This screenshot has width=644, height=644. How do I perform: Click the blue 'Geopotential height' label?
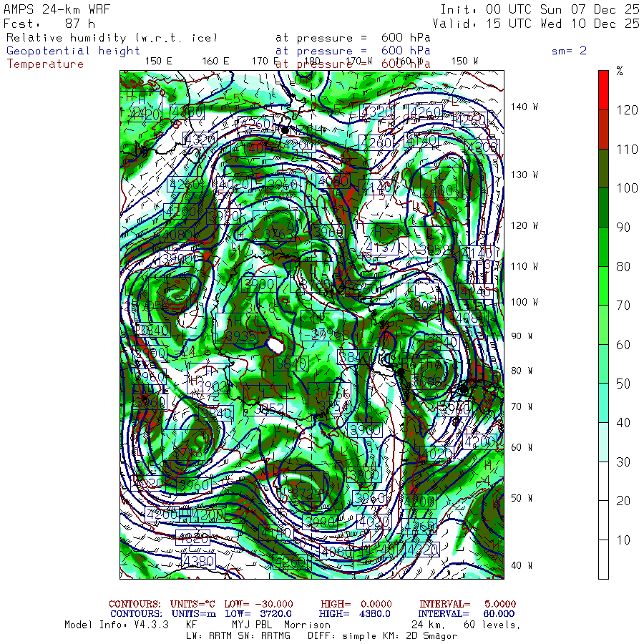[x=73, y=51]
